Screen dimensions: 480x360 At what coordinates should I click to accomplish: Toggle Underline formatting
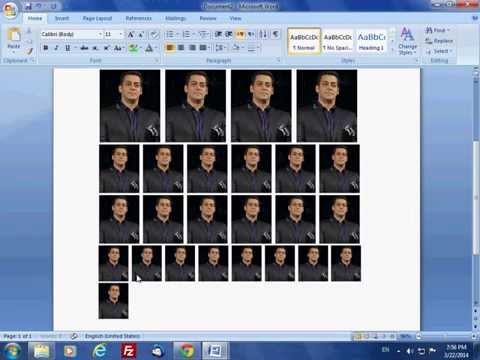coord(68,48)
